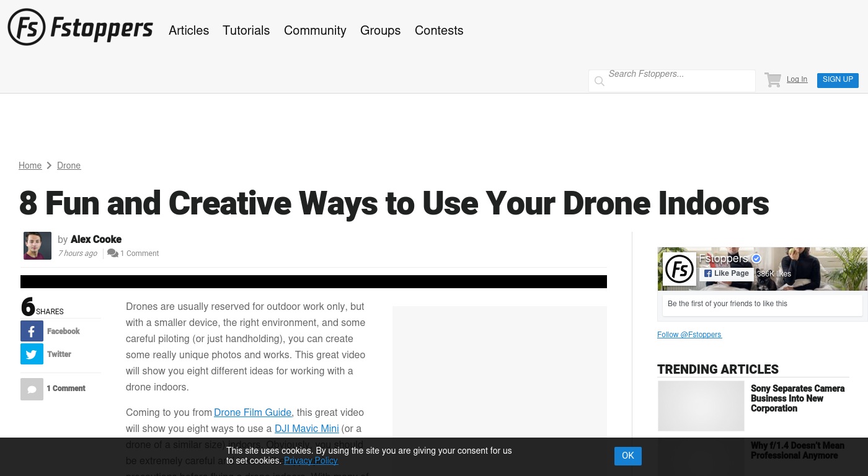Click the Twitter share label
The height and width of the screenshot is (476, 868).
(x=59, y=355)
